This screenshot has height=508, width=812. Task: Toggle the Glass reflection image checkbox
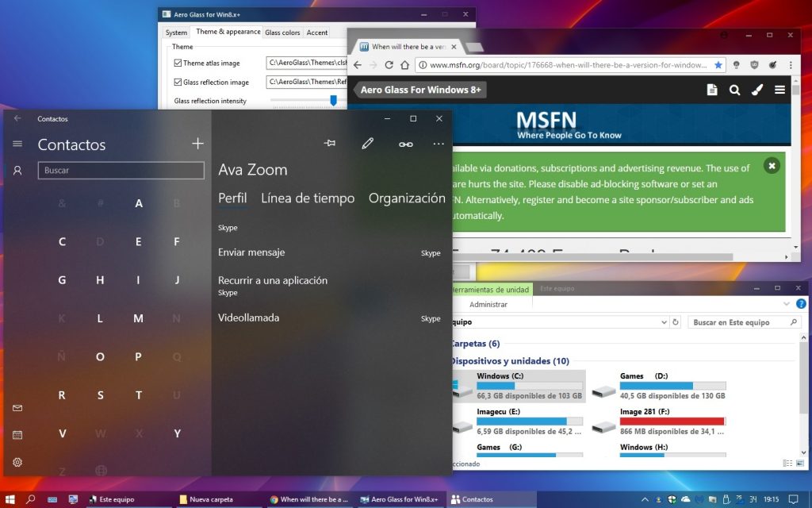[x=178, y=82]
